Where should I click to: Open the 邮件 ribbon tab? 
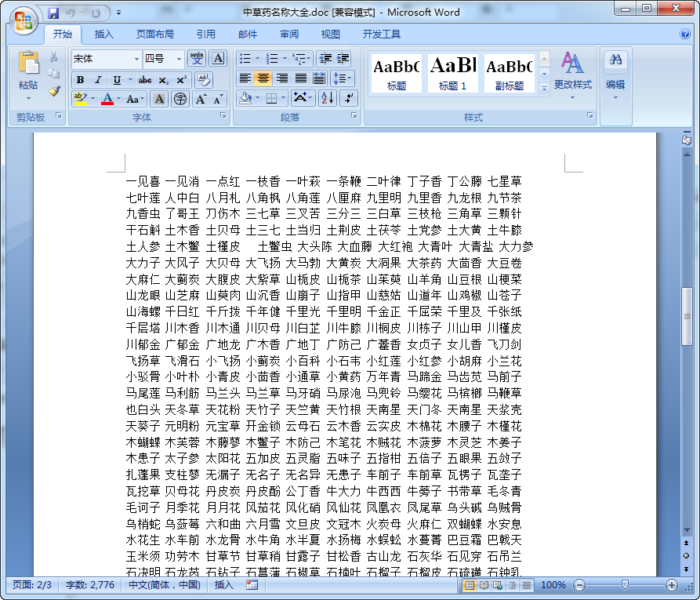pyautogui.click(x=248, y=34)
